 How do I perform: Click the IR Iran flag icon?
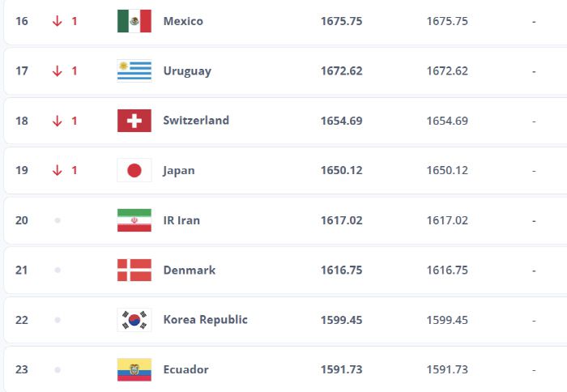coord(134,220)
